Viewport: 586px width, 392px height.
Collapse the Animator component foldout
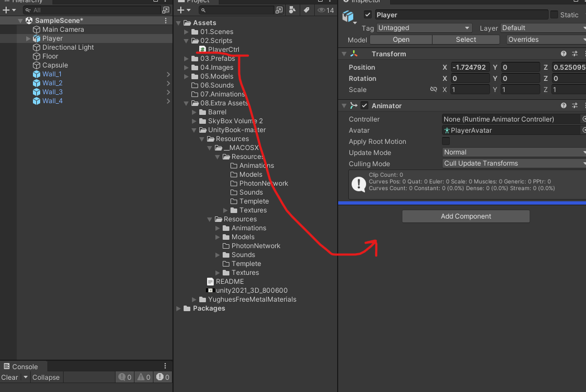point(344,106)
